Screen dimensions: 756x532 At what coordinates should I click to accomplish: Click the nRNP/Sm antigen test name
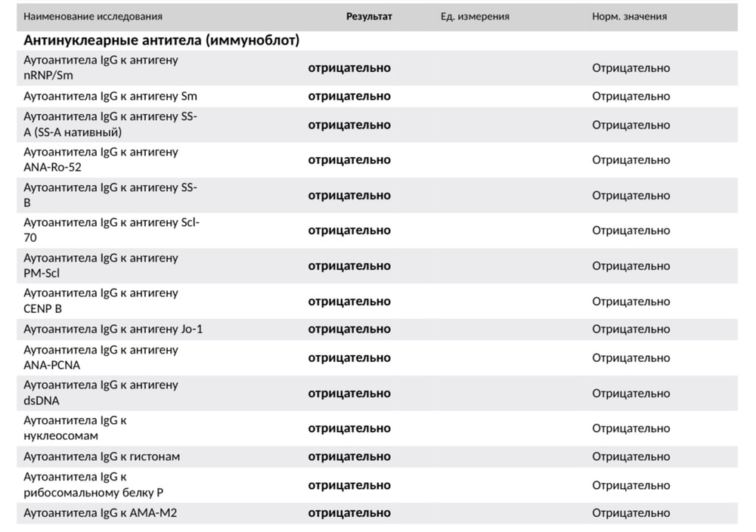[x=101, y=68]
